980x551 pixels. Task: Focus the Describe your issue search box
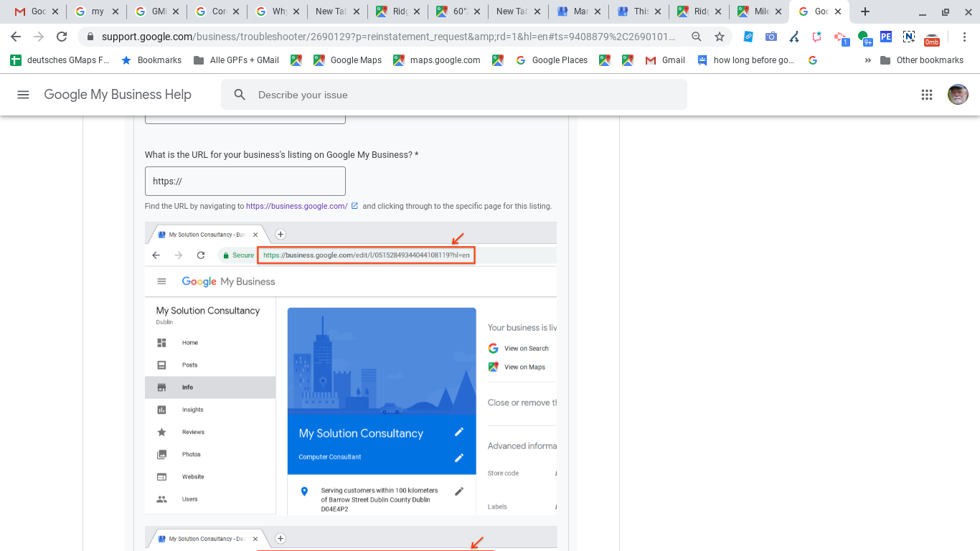click(x=453, y=95)
